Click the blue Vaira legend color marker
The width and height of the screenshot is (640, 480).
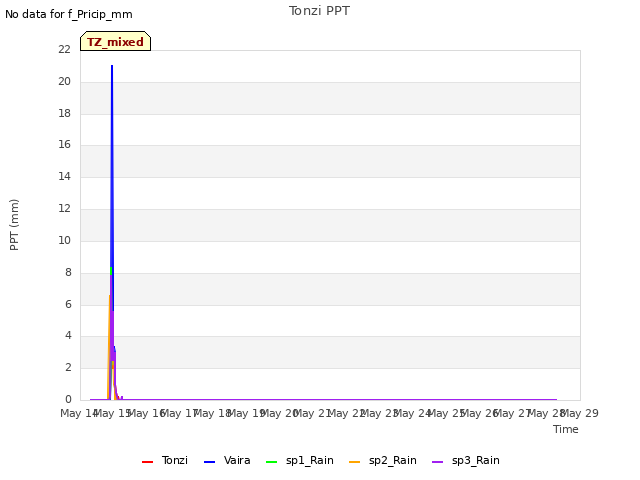point(209,462)
